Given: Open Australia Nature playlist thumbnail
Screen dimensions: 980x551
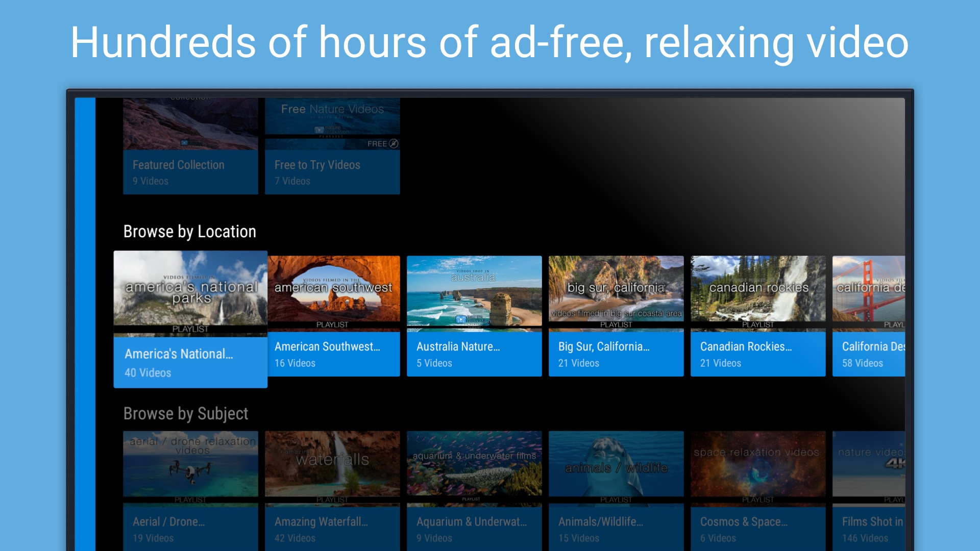Looking at the screenshot, I should pos(474,291).
